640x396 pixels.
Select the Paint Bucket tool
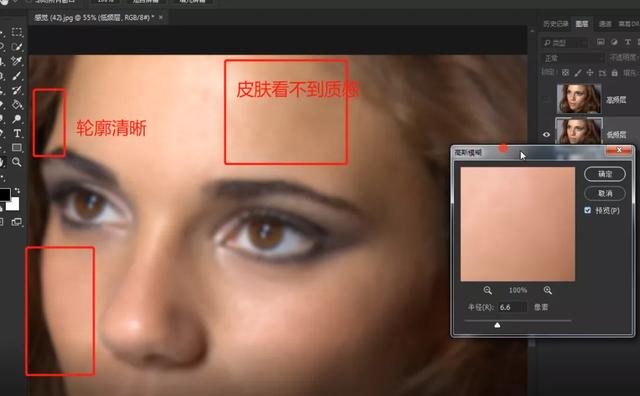[17, 105]
